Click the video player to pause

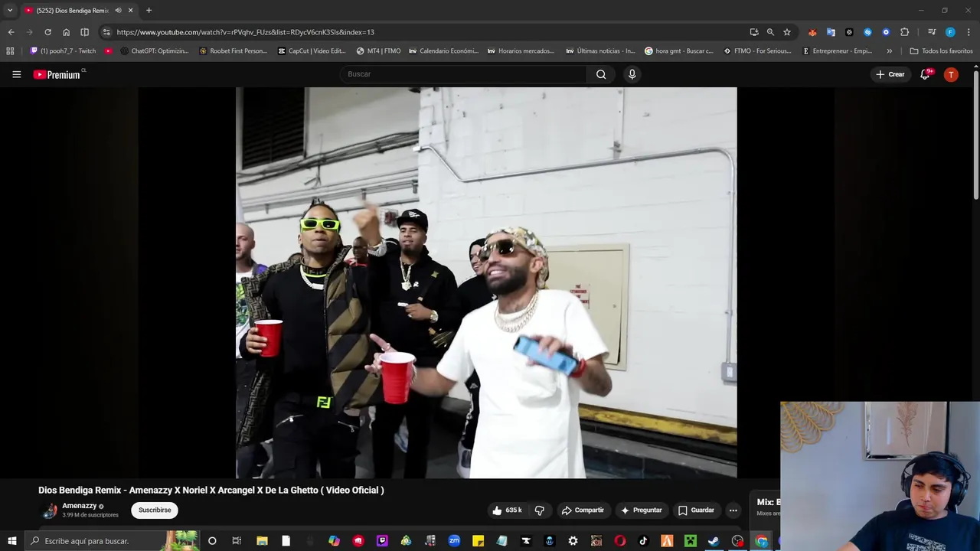pos(486,282)
